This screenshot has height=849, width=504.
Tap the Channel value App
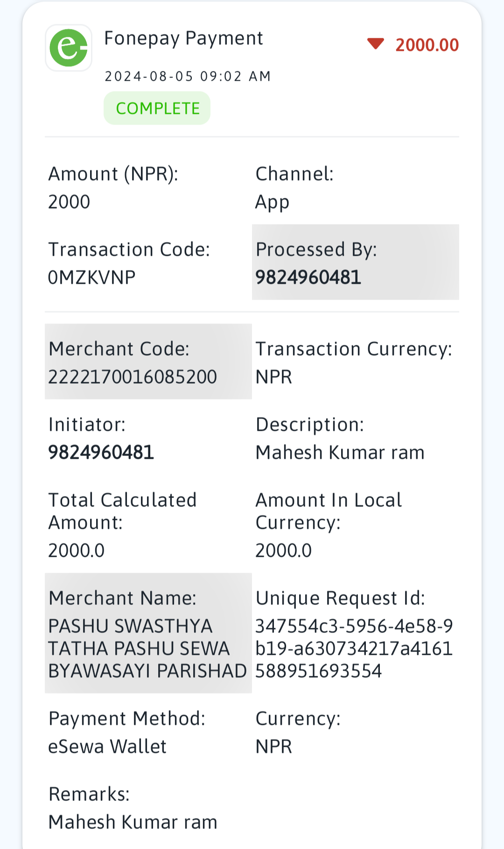(272, 203)
